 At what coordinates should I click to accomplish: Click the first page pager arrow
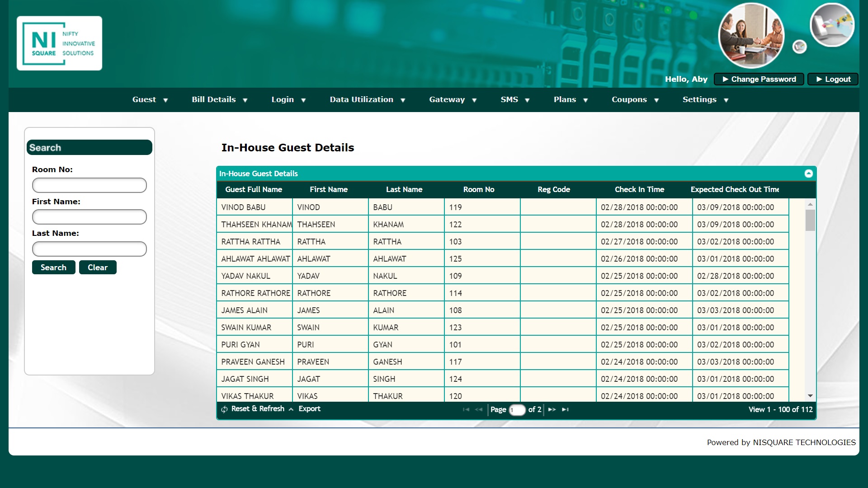[466, 409]
